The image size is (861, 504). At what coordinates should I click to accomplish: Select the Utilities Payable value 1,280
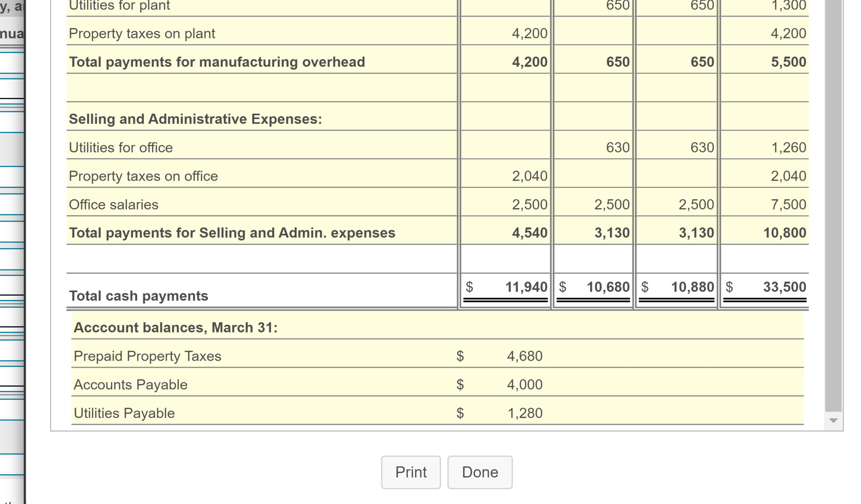point(524,413)
